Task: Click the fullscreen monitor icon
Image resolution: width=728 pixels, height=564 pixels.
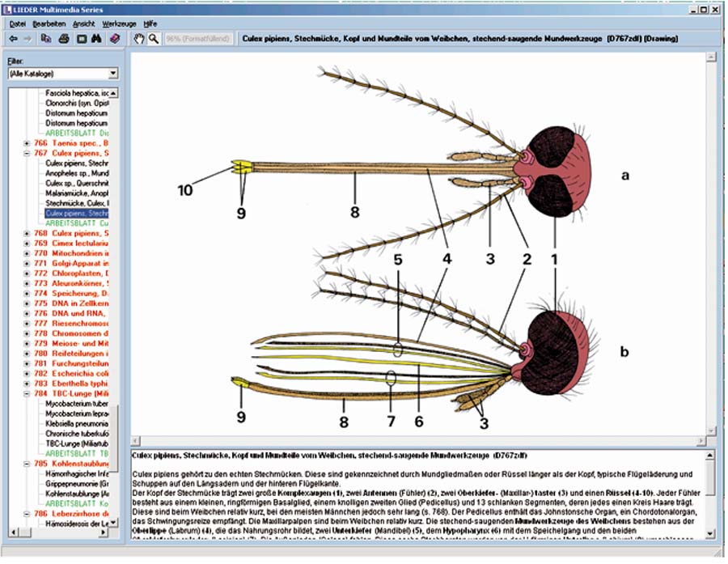Action: point(81,38)
